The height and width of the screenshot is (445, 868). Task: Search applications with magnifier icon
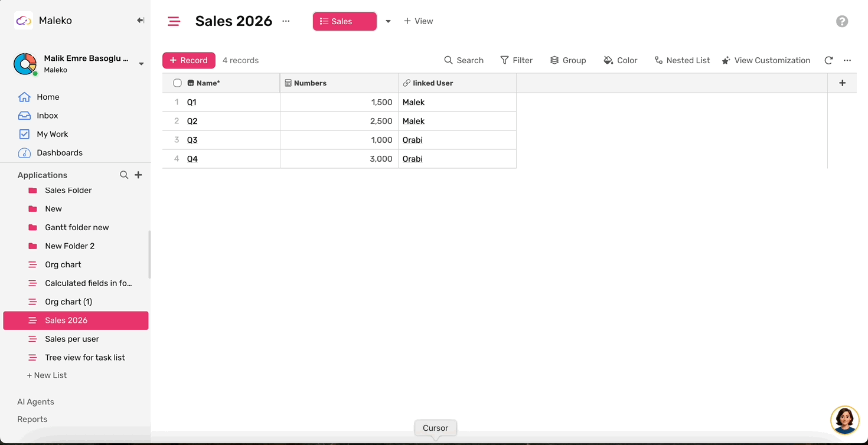[124, 175]
